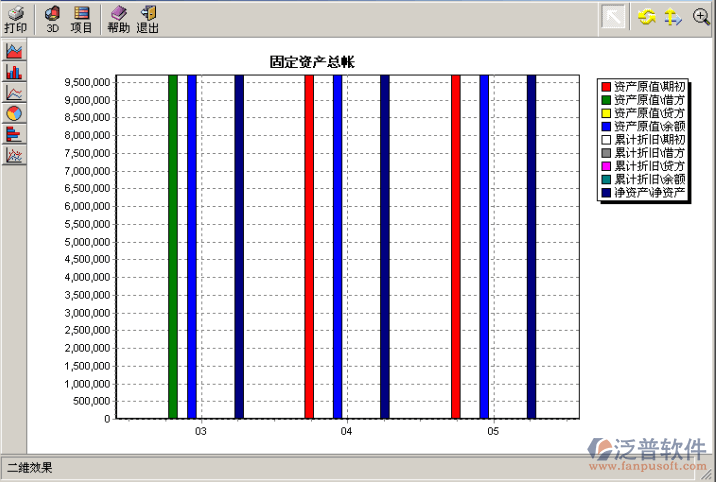
Task: Click the yellow move/pan arrows icon
Action: (x=673, y=17)
